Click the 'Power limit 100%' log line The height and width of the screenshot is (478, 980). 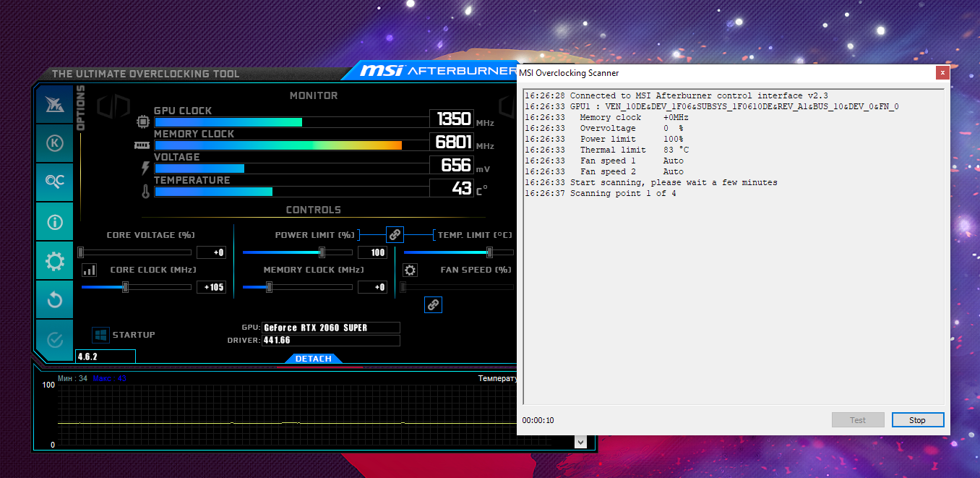tap(604, 140)
